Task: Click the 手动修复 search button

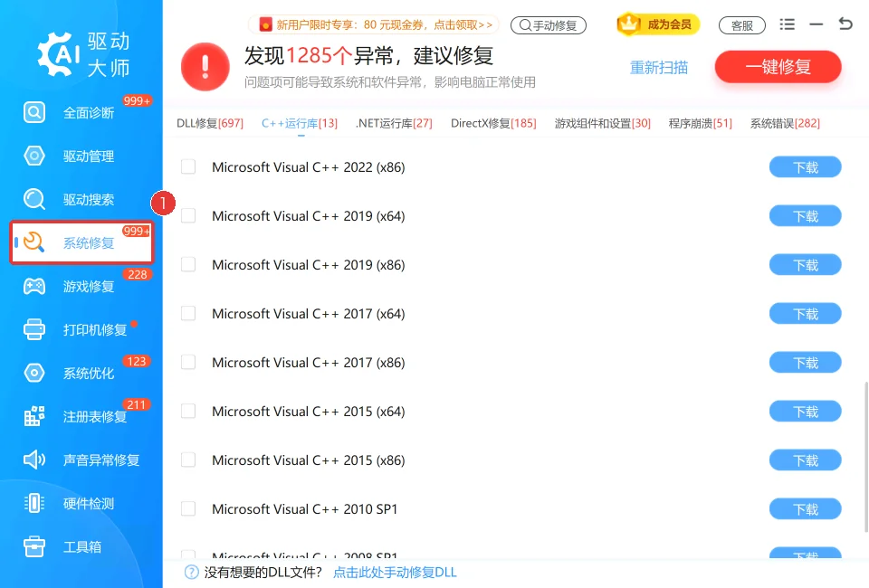Action: coord(549,25)
